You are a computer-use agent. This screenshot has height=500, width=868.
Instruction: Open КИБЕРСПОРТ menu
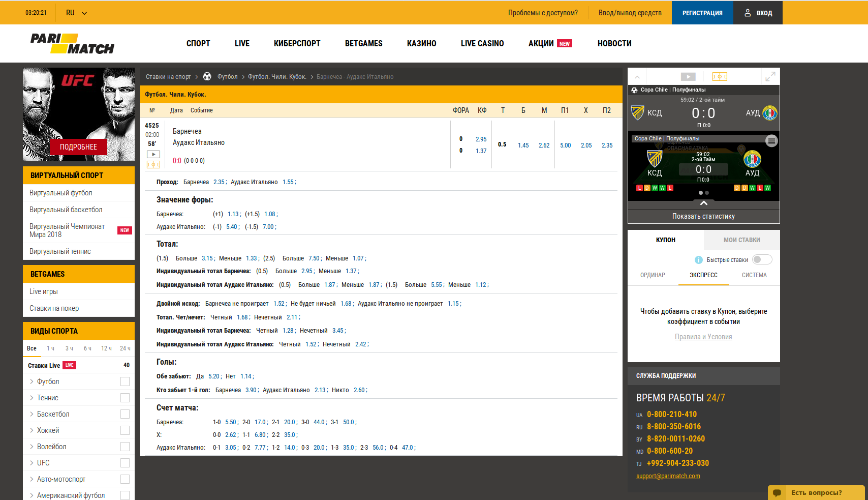click(297, 44)
